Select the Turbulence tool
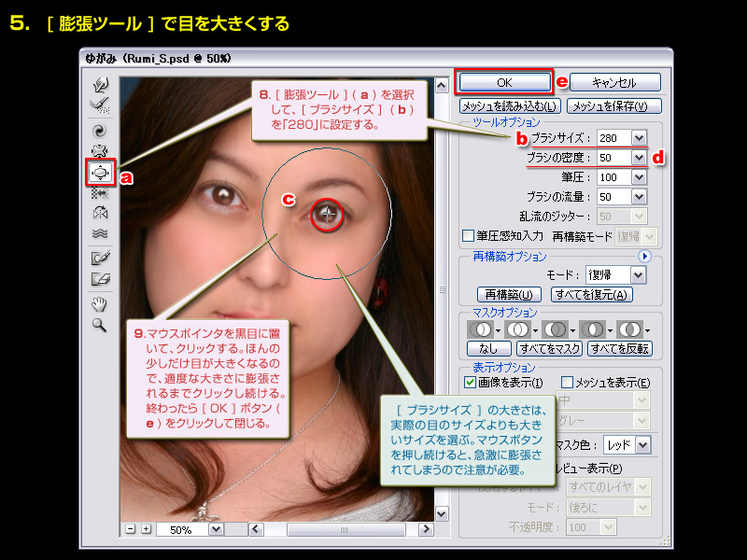This screenshot has width=747, height=560. tap(100, 233)
